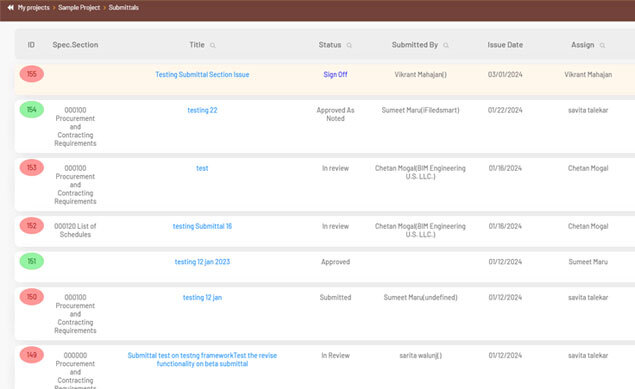Click red ID badge 149
This screenshot has width=635, height=389.
(32, 355)
